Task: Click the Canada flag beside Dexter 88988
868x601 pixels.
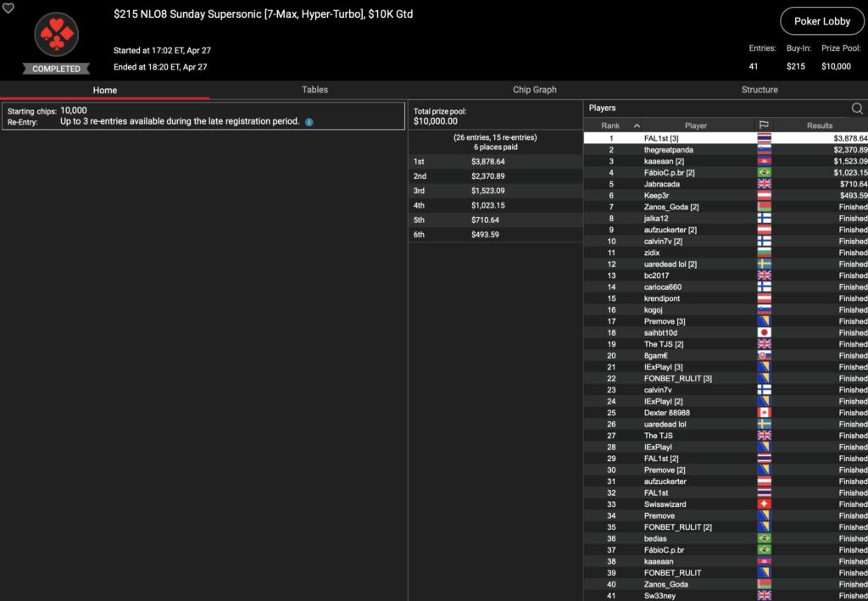Action: [764, 413]
